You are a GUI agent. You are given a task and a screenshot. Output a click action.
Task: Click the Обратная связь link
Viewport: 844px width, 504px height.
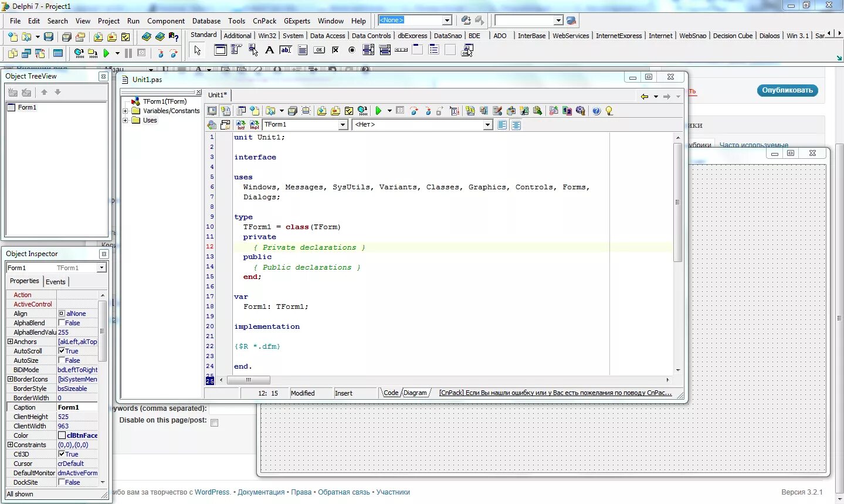344,492
